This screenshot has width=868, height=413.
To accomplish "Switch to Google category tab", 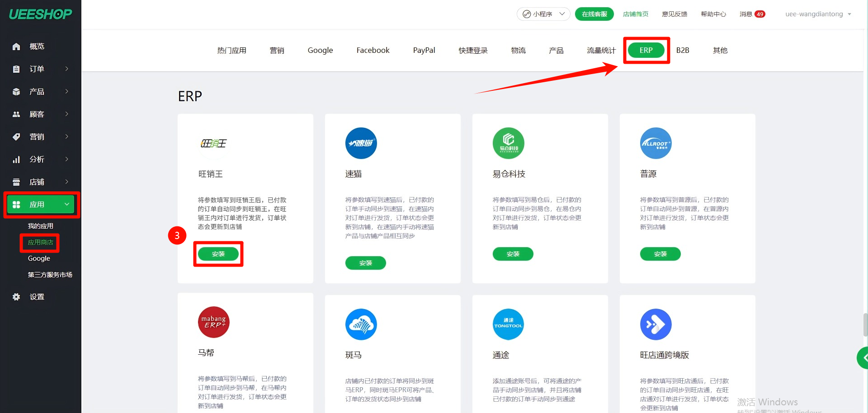I will pyautogui.click(x=321, y=50).
